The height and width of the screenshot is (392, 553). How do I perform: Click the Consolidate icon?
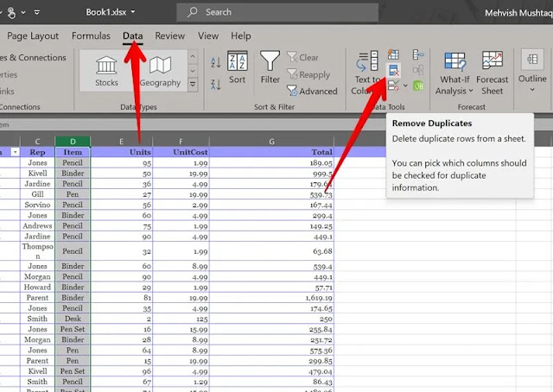point(418,54)
